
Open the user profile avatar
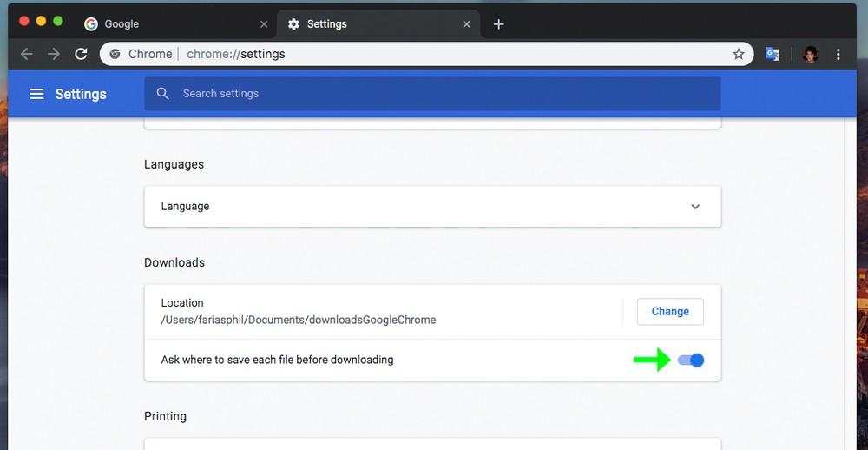click(811, 54)
